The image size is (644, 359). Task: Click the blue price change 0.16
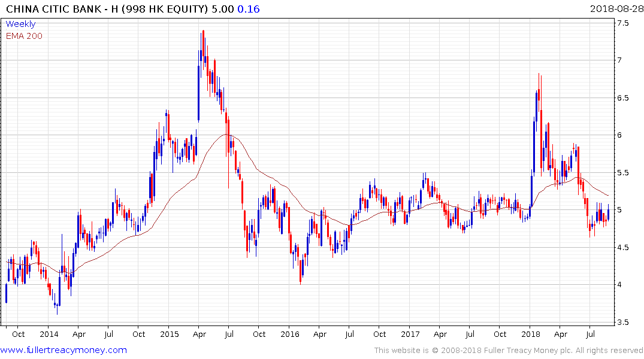(249, 9)
